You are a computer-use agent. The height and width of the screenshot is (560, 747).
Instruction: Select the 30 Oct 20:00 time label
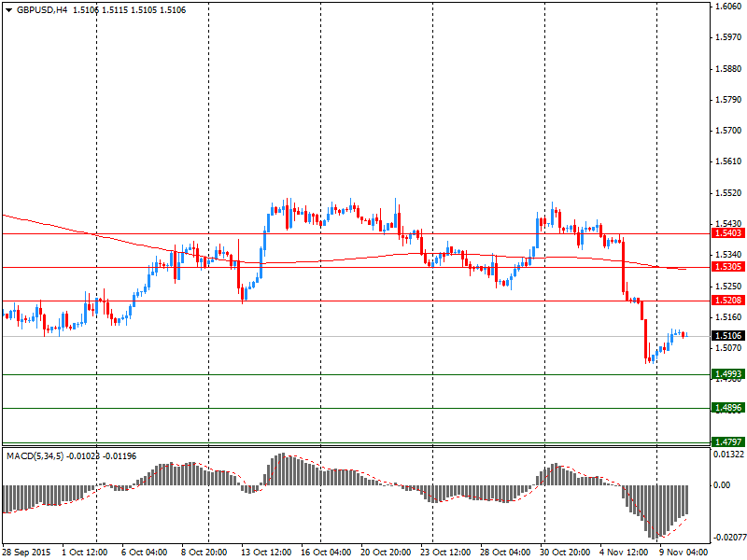click(x=565, y=553)
